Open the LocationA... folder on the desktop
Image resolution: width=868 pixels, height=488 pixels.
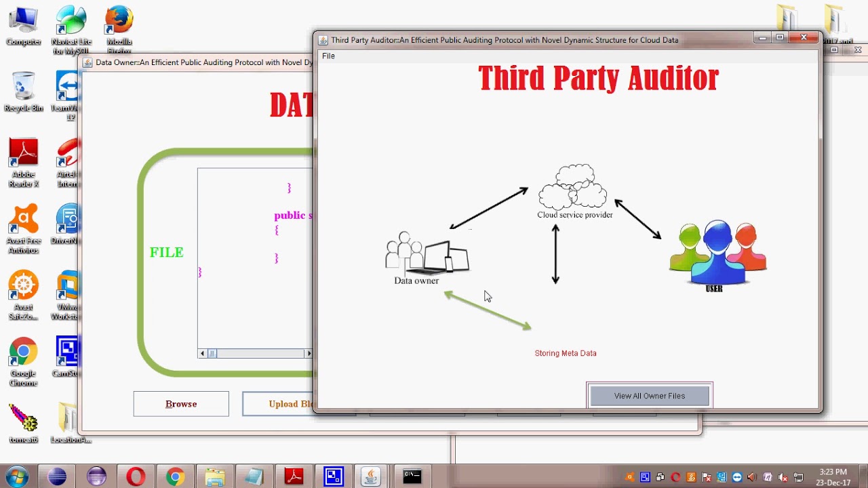pyautogui.click(x=71, y=424)
